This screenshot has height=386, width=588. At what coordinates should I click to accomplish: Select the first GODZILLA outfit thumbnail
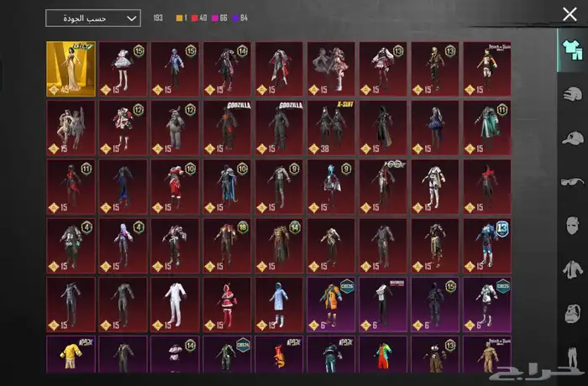click(x=228, y=128)
